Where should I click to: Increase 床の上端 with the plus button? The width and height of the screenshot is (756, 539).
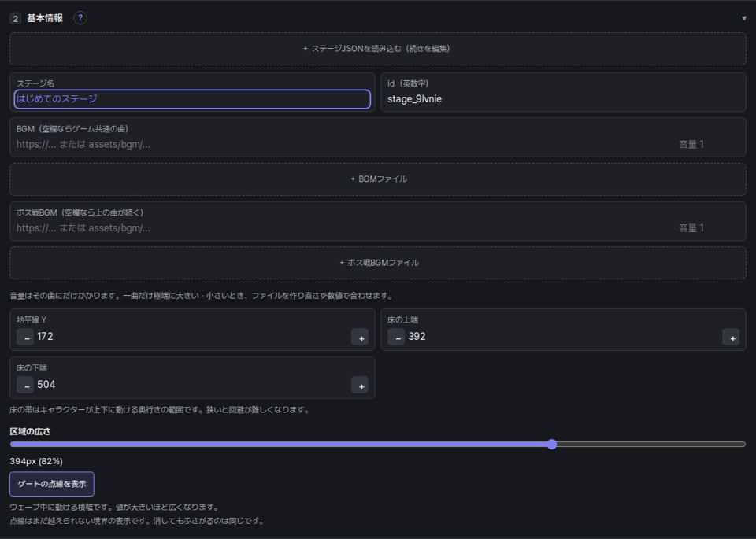(x=731, y=338)
